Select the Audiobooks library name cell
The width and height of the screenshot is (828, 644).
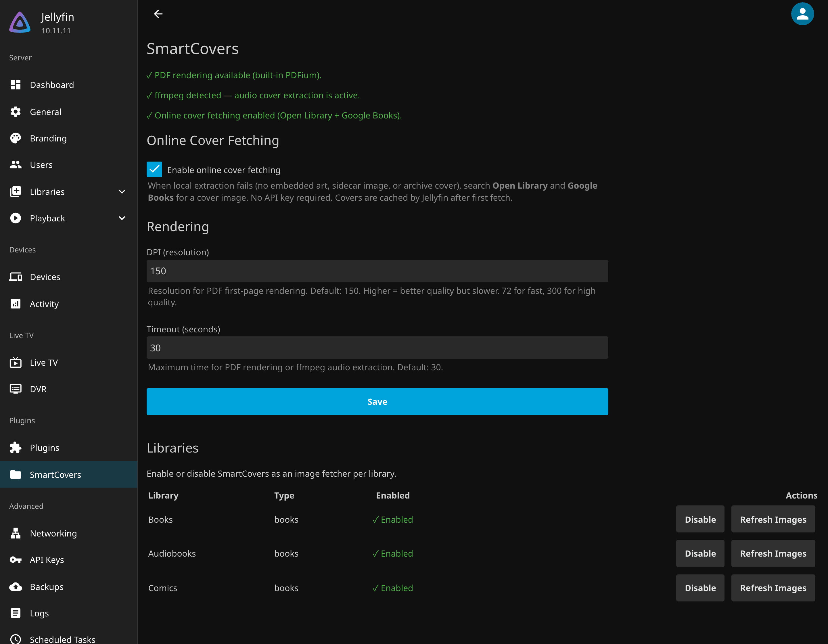click(172, 553)
